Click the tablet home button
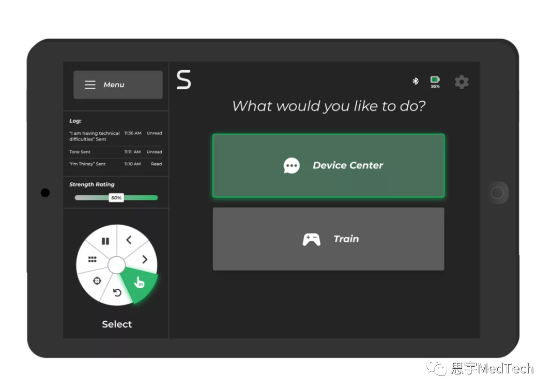Image resolution: width=552 pixels, height=392 pixels. 497,193
